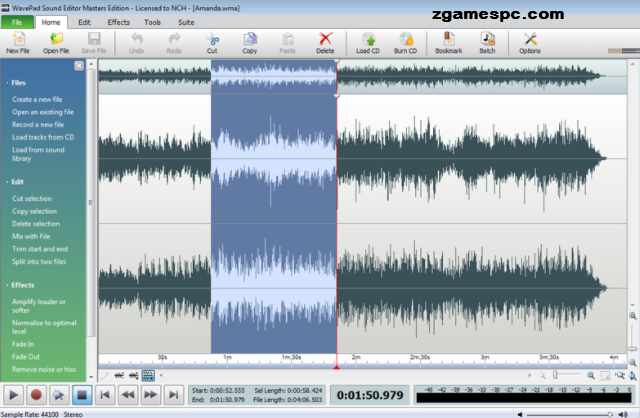Image resolution: width=640 pixels, height=418 pixels.
Task: Switch to the Suite tab
Action: (x=186, y=22)
